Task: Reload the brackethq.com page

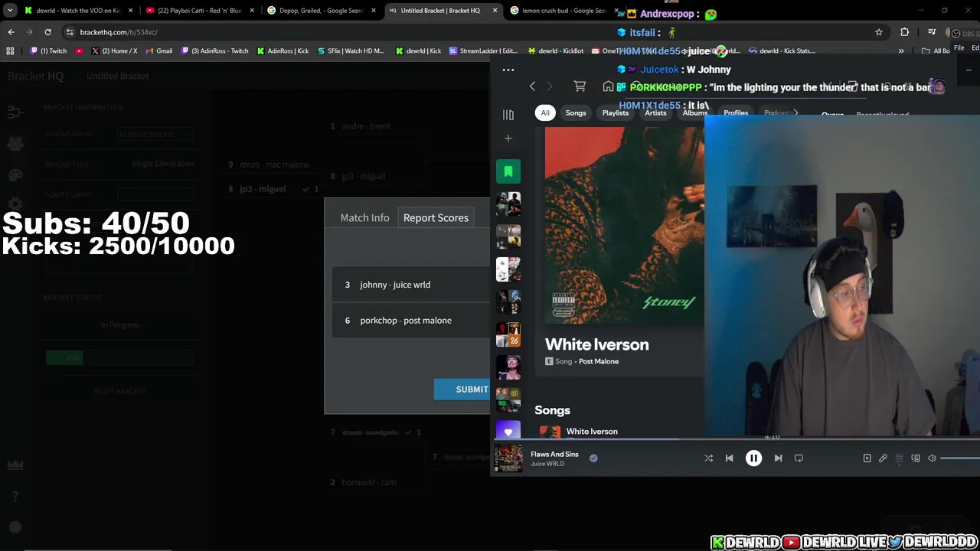Action: click(x=47, y=32)
